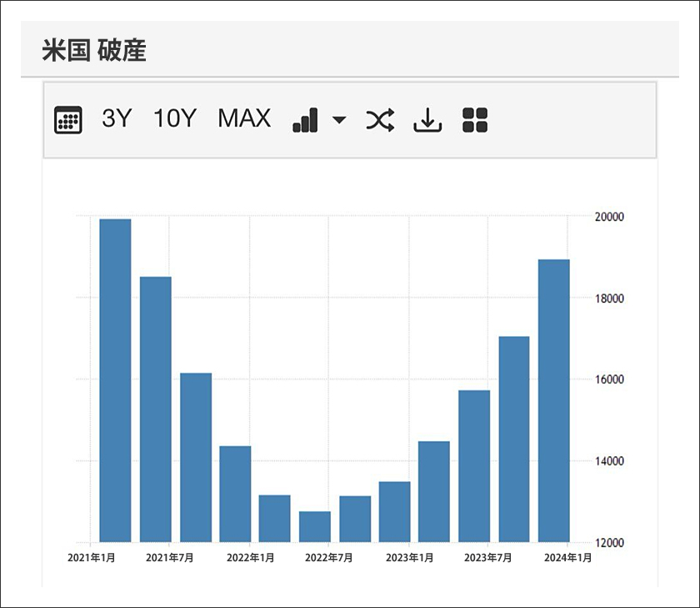Screen dimensions: 700x608
Task: Click the shuffle compare icon
Action: (x=379, y=120)
